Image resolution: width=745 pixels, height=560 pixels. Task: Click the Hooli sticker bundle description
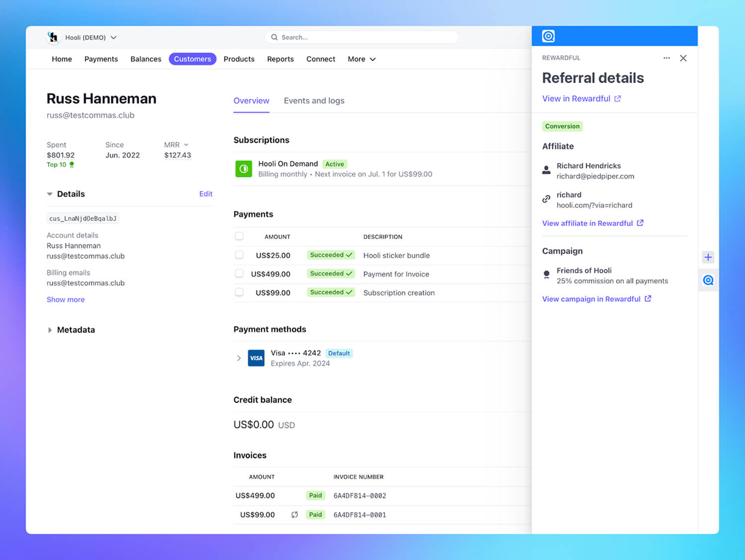[396, 255]
